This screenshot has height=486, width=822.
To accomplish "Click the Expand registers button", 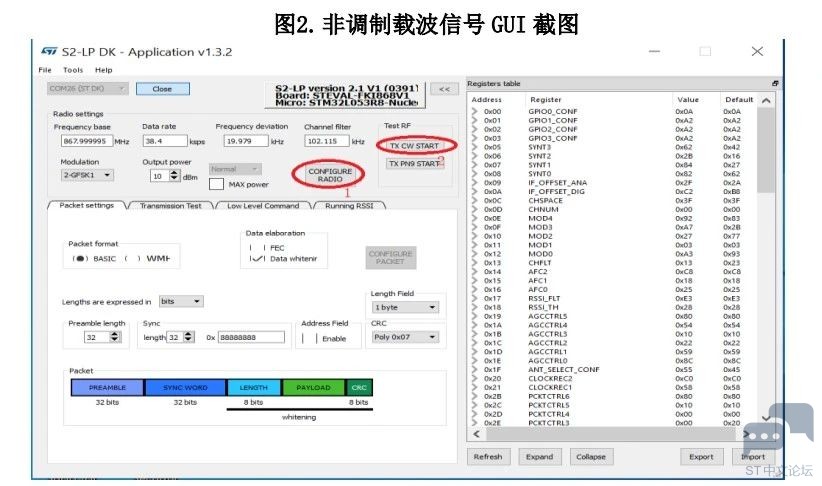I will click(539, 457).
